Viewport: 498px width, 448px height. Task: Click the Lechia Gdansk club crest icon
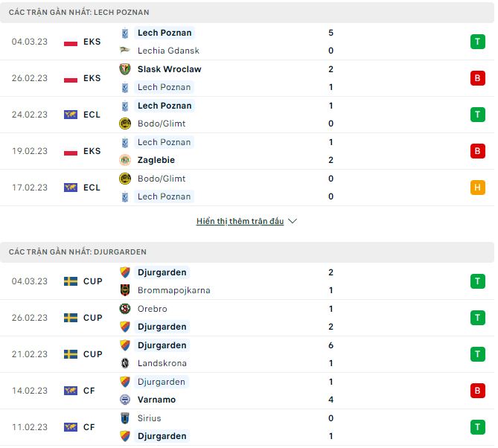[125, 51]
